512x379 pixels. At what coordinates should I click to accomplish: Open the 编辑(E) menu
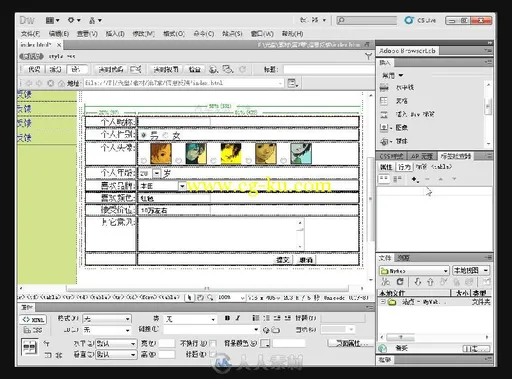coord(59,33)
